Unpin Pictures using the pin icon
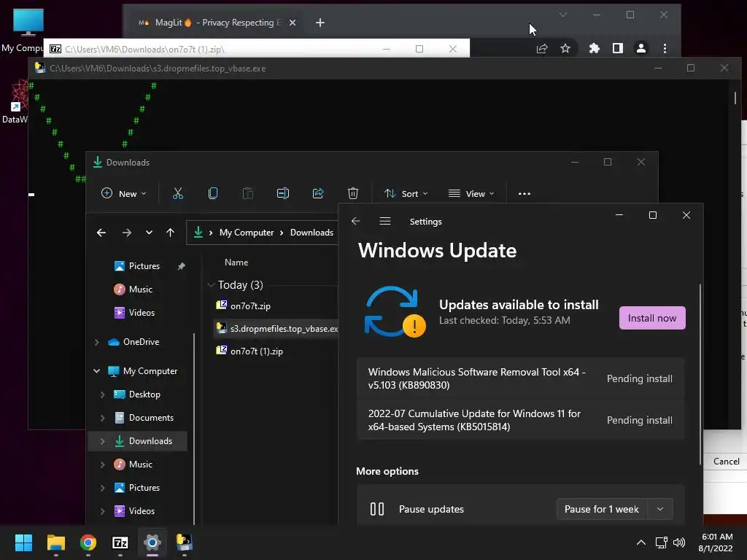This screenshot has width=747, height=560. (181, 266)
